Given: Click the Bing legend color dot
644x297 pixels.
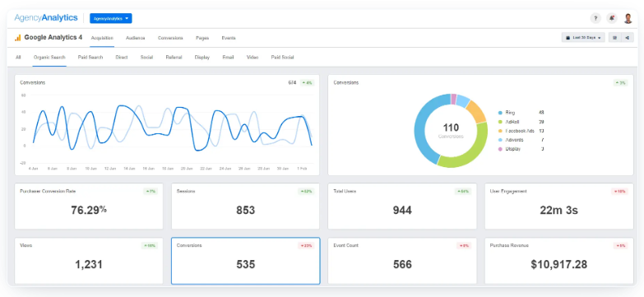Looking at the screenshot, I should (x=500, y=113).
